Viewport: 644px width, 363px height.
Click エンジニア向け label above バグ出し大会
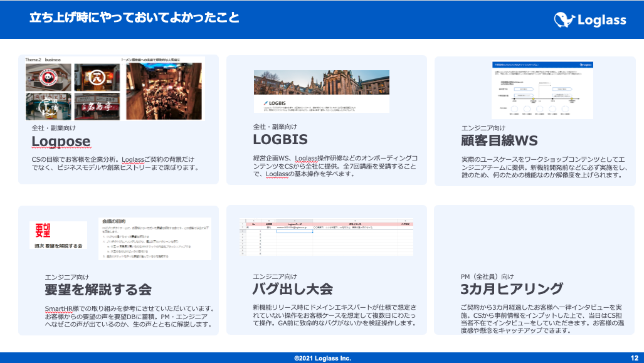point(275,276)
